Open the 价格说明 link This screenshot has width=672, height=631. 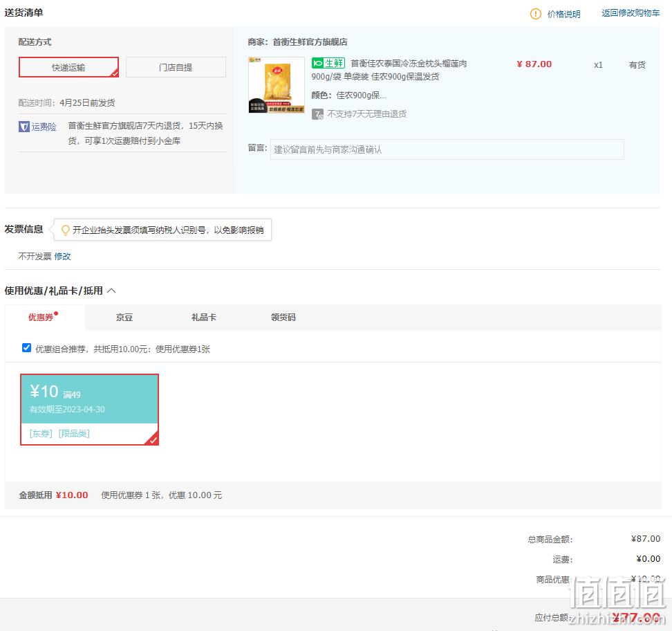click(563, 14)
